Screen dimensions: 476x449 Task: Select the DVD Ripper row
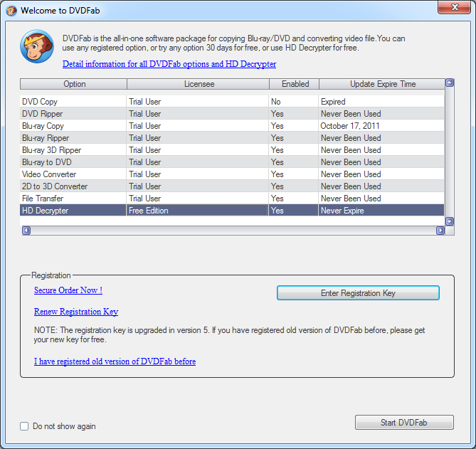coord(232,114)
